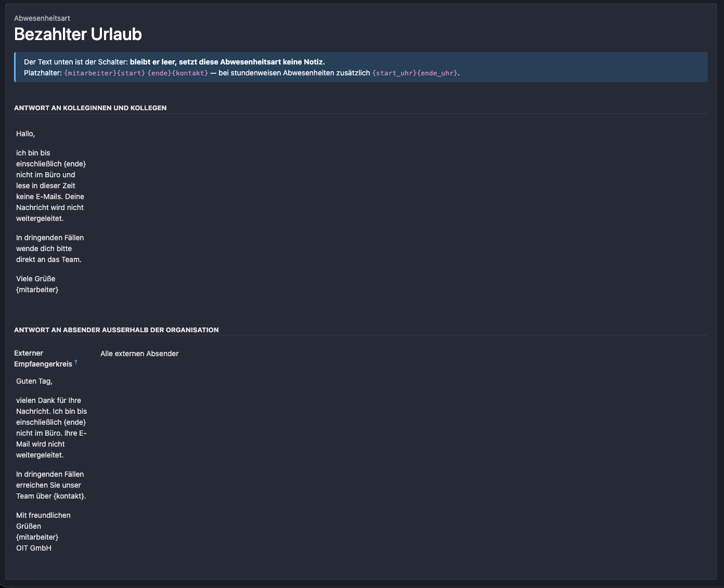
Task: Click the {ende_uhr} placeholder in the info banner
Action: 437,73
